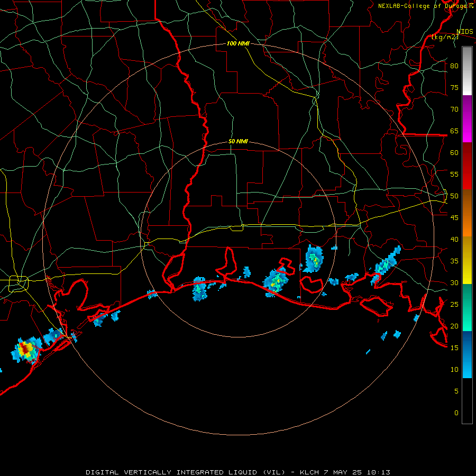Image resolution: width=476 pixels, height=476 pixels.
Task: Click the 30 value on the scale
Action: [454, 283]
